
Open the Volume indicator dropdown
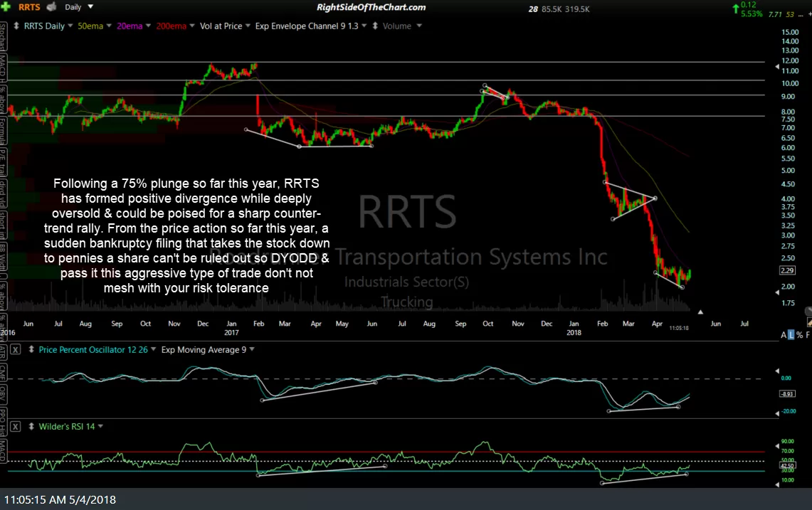419,26
